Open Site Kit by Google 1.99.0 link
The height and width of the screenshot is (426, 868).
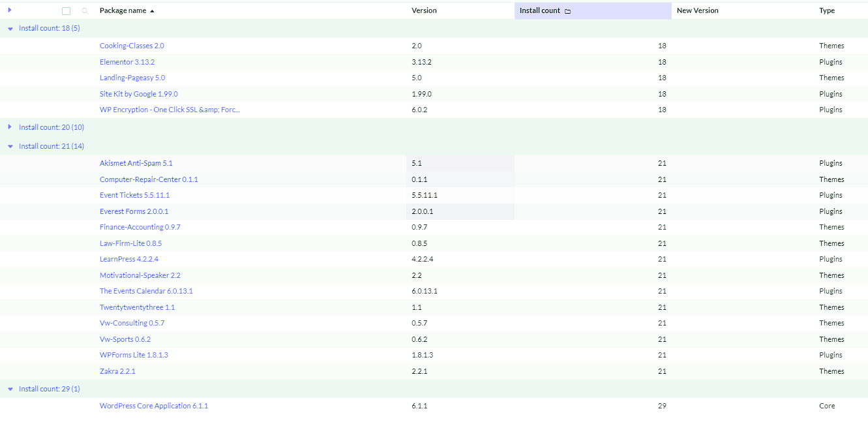(x=138, y=94)
